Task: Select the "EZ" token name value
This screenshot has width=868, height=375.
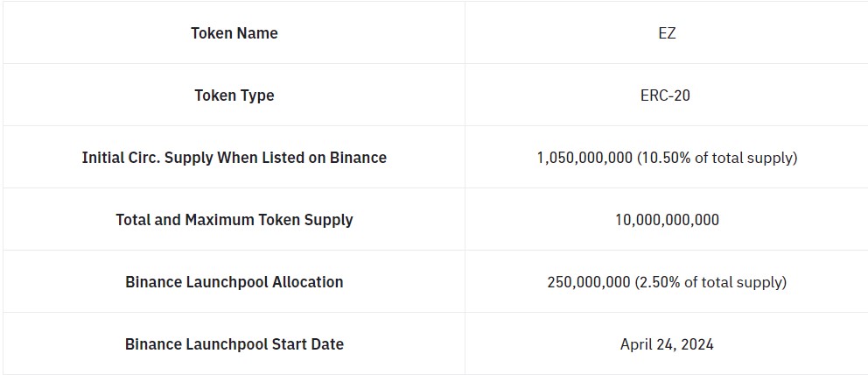Action: point(667,33)
